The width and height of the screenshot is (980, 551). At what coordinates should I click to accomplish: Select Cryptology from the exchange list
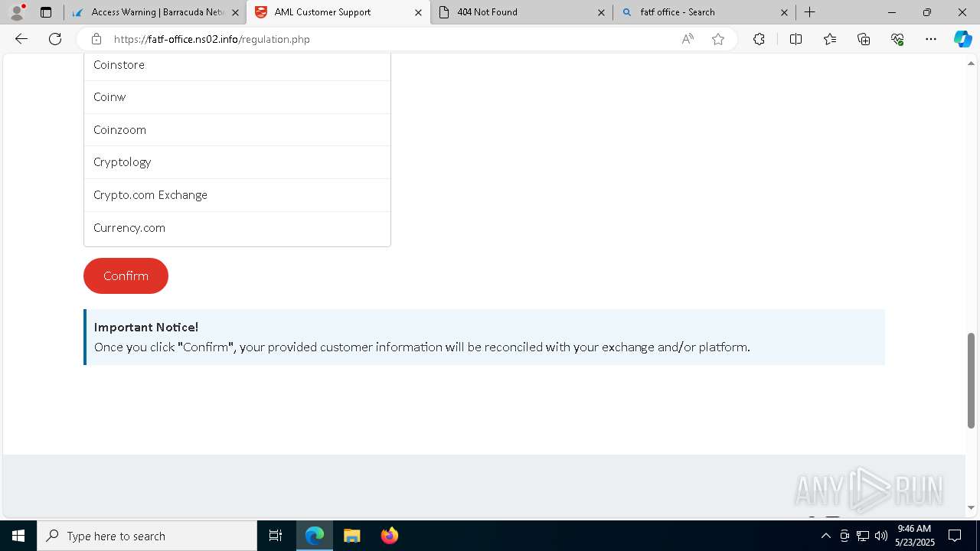click(237, 162)
